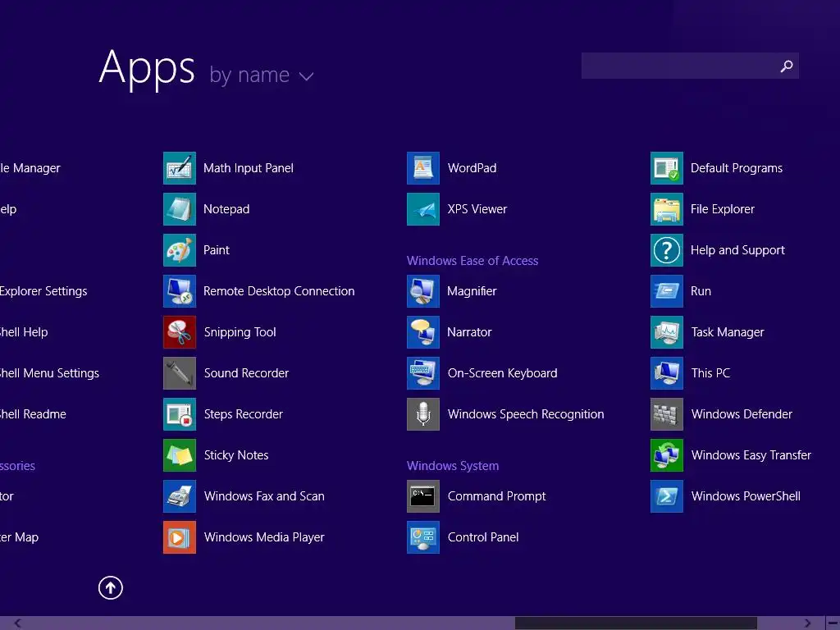Viewport: 840px width, 630px height.
Task: Go back to Start with up arrow
Action: 111,587
